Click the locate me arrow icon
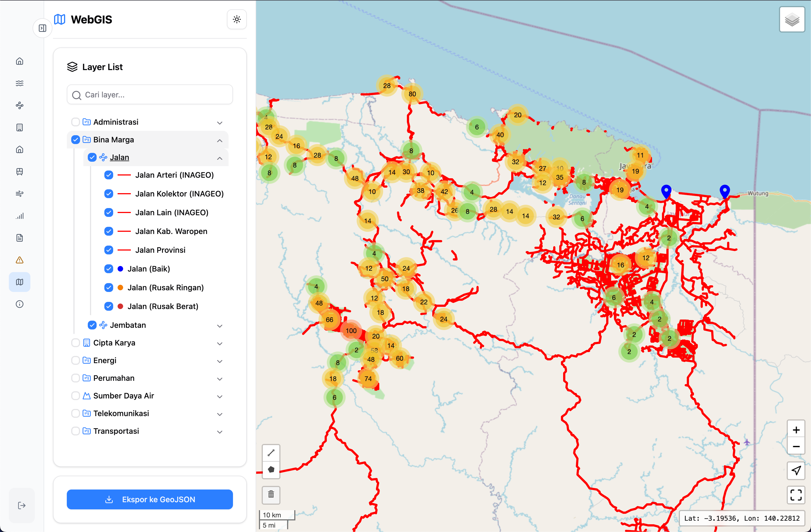 pos(796,470)
